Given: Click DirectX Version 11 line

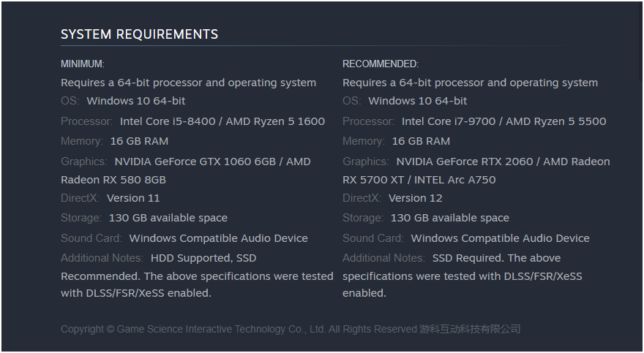Looking at the screenshot, I should 110,198.
